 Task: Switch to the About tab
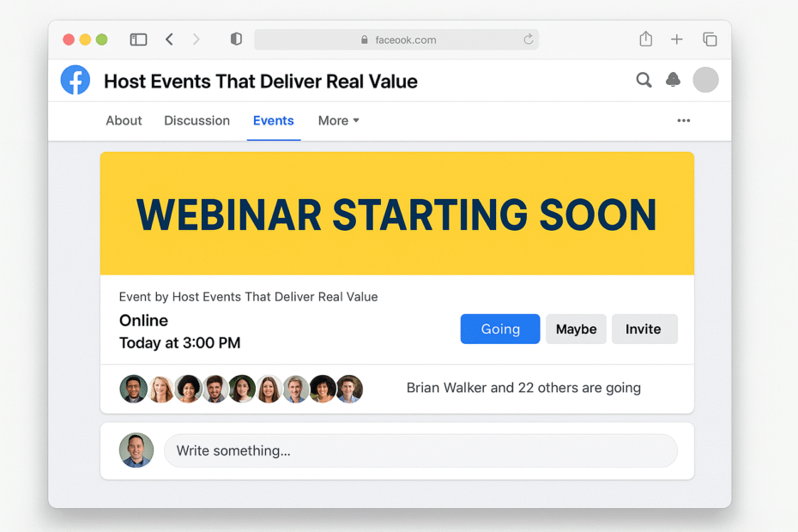tap(123, 120)
